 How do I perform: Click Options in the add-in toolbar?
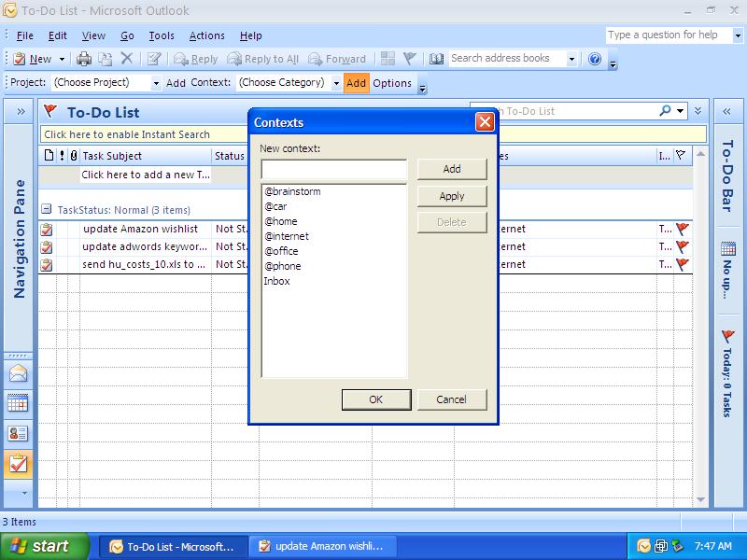point(392,83)
